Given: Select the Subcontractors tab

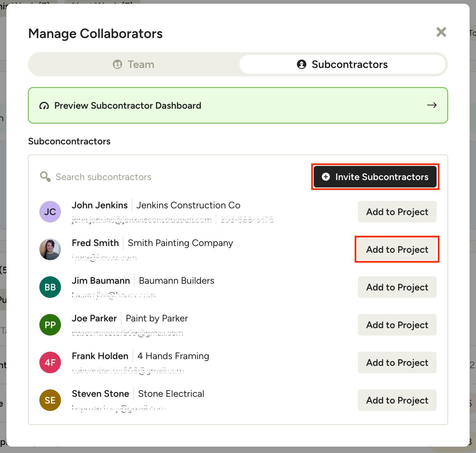Looking at the screenshot, I should click(342, 64).
